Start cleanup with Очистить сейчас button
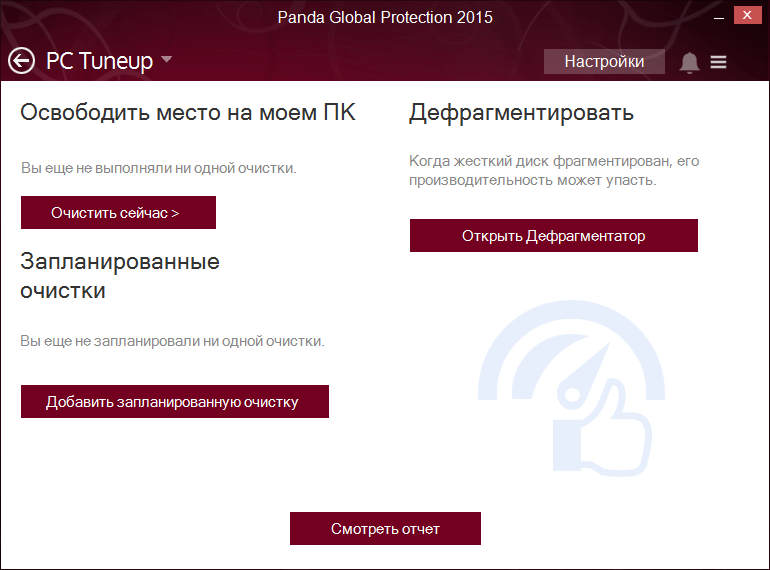 (x=118, y=213)
